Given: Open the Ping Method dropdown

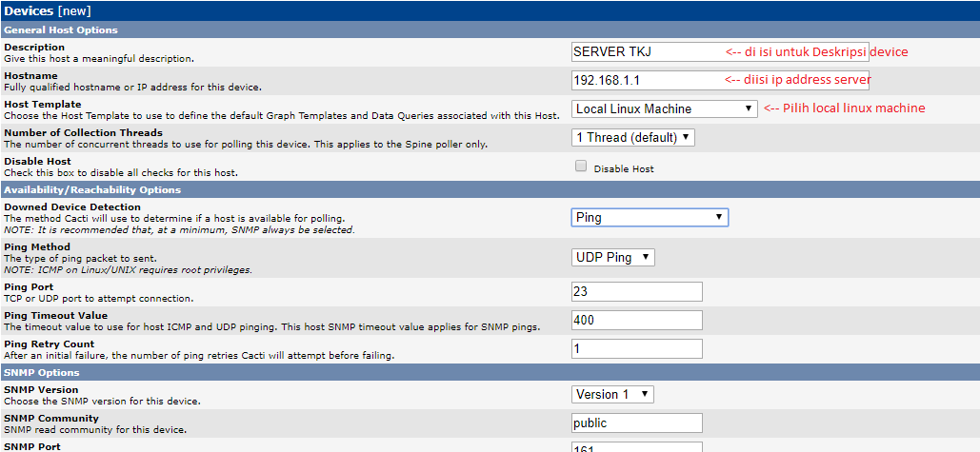Looking at the screenshot, I should [612, 257].
